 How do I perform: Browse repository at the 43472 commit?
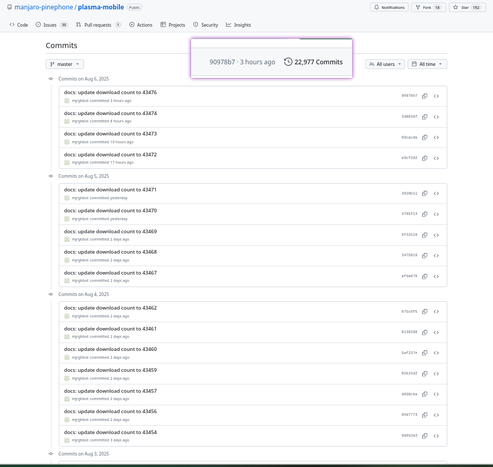pyautogui.click(x=436, y=158)
